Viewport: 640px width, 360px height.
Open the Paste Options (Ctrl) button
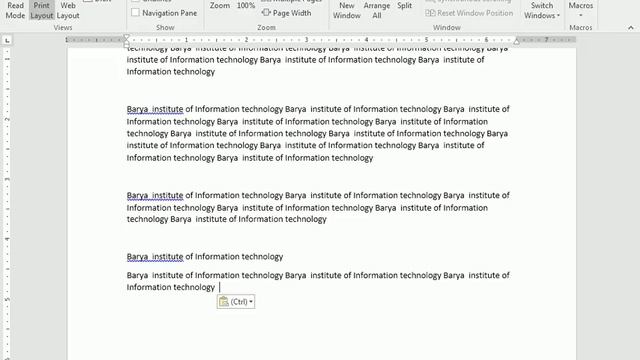tap(236, 302)
